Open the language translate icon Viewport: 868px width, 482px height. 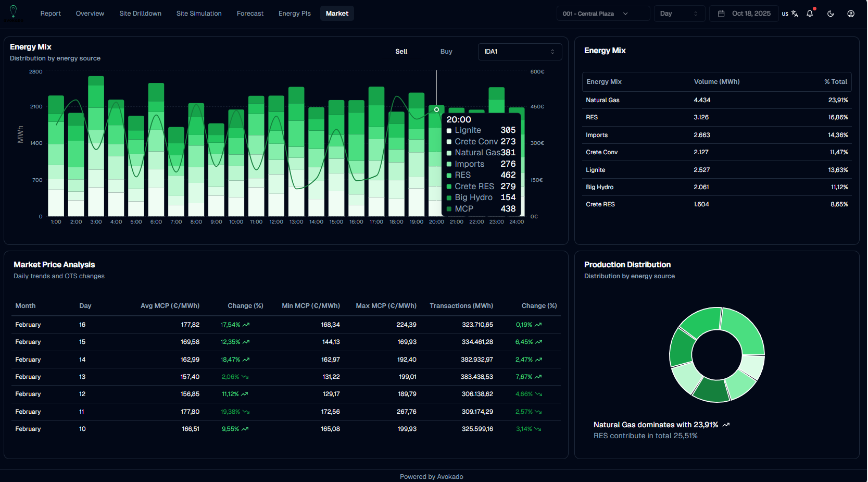click(x=795, y=14)
